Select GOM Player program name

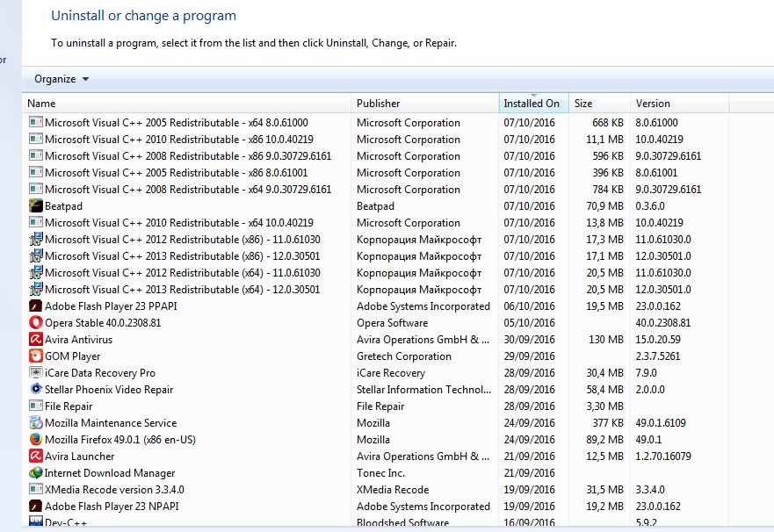point(73,356)
